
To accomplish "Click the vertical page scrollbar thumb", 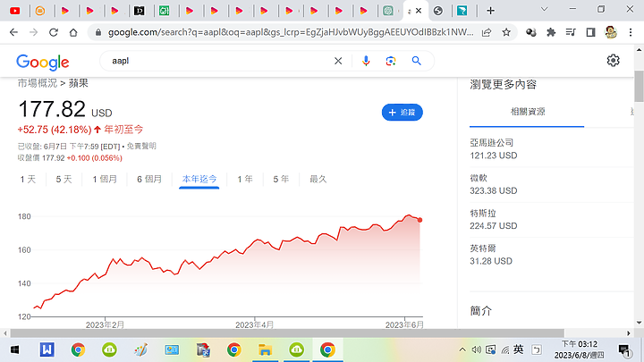I will pos(639,86).
